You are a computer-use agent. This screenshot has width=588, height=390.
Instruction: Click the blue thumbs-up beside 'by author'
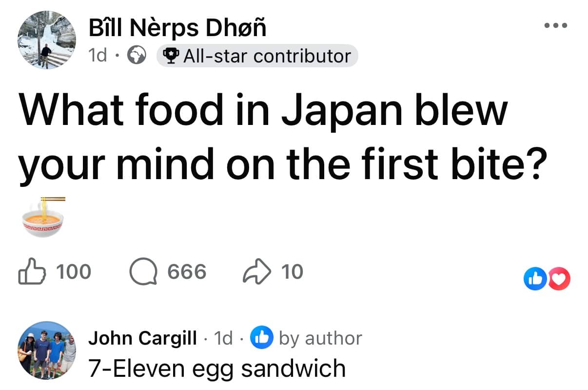262,338
